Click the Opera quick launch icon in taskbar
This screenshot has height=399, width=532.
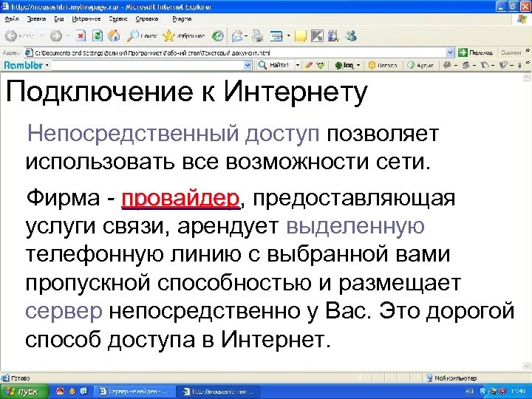60,391
